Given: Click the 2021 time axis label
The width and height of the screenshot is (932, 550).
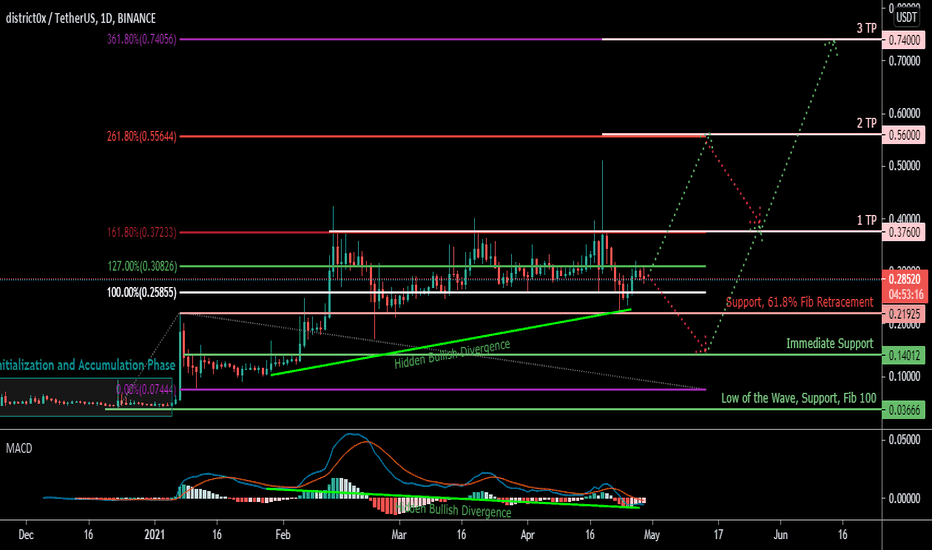Looking at the screenshot, I should (155, 535).
